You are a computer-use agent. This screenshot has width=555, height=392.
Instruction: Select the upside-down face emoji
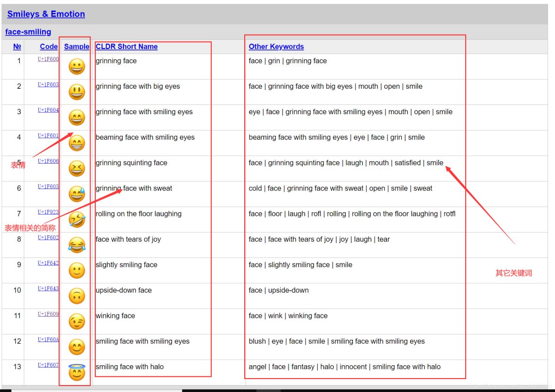[x=77, y=296]
